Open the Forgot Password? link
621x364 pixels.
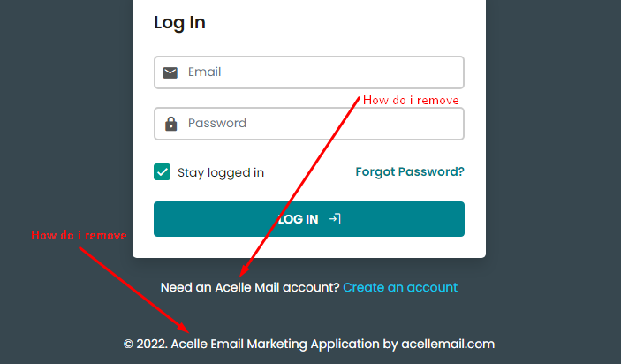coord(410,172)
